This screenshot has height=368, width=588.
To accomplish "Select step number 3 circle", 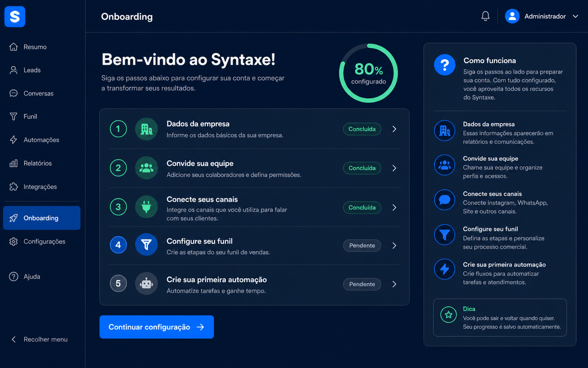I will pos(118,207).
